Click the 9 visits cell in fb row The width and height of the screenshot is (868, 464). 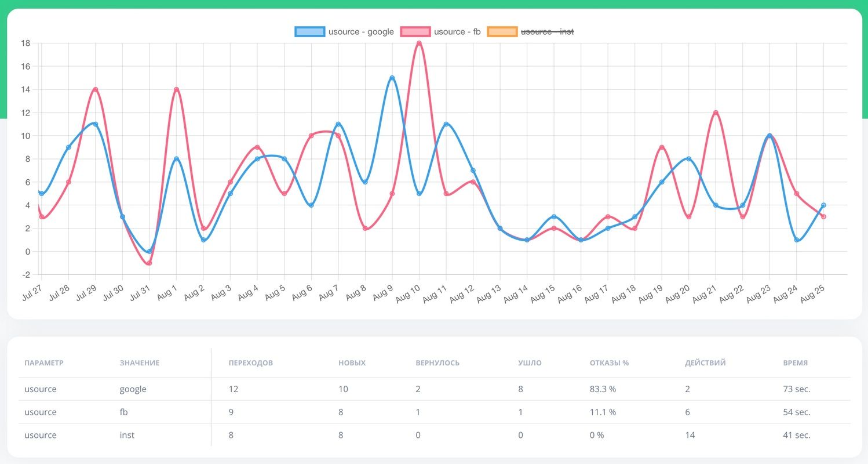tap(231, 412)
